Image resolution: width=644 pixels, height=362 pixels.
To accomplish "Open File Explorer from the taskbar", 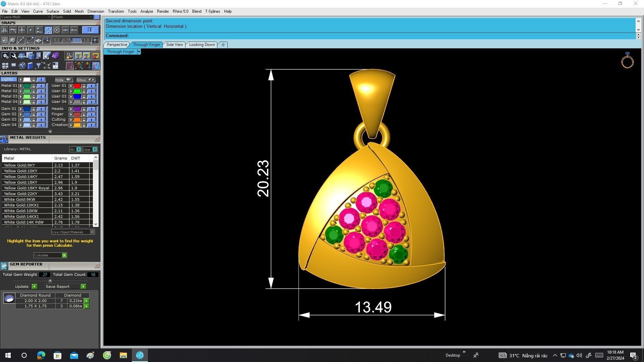I will click(123, 355).
